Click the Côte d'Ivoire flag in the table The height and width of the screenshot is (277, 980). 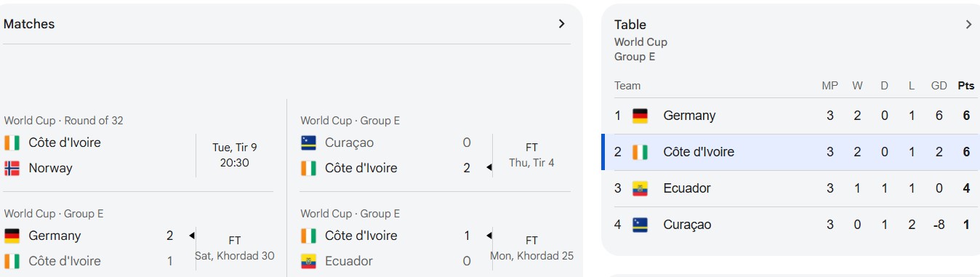tap(640, 152)
